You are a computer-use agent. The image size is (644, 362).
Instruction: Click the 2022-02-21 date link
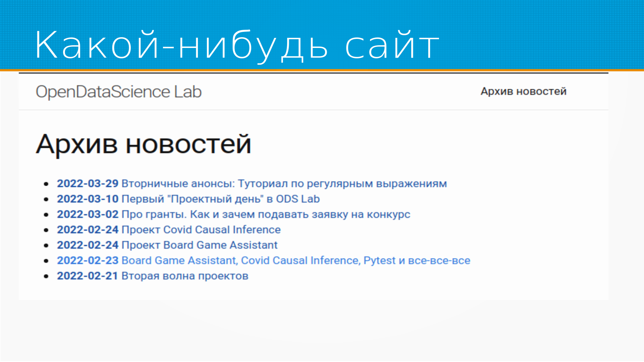pos(88,276)
